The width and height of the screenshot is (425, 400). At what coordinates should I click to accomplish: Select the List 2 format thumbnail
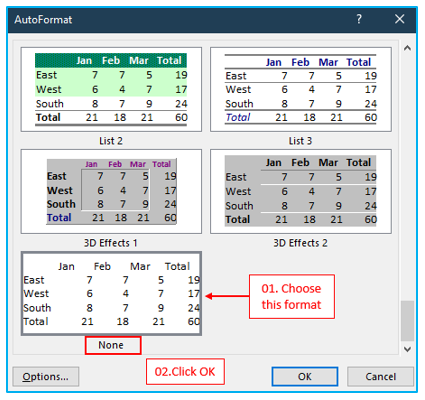(111, 89)
